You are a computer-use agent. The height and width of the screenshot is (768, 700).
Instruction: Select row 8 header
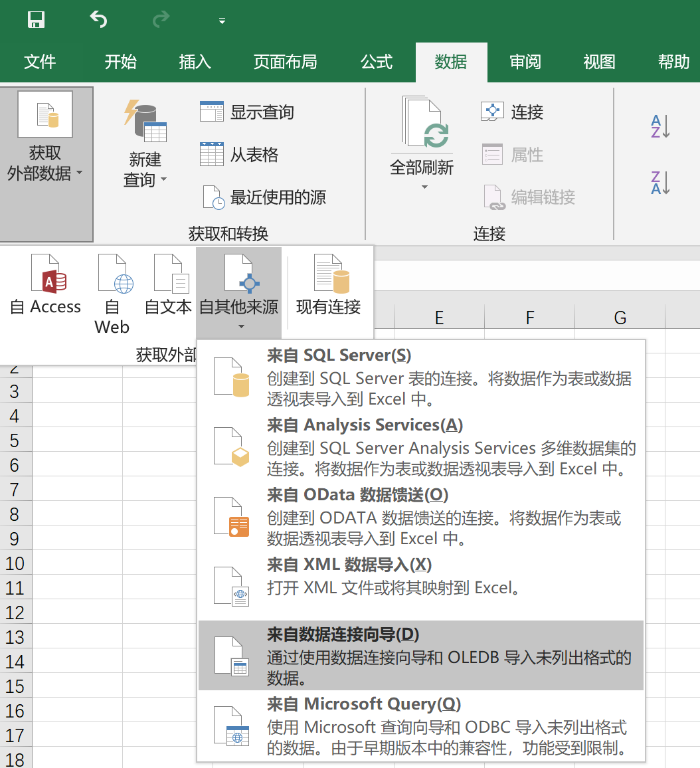[15, 514]
